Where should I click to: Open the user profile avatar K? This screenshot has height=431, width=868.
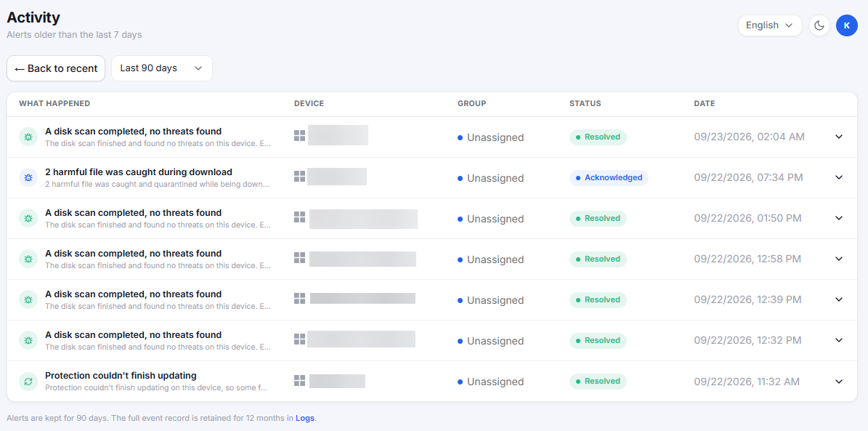(x=846, y=25)
